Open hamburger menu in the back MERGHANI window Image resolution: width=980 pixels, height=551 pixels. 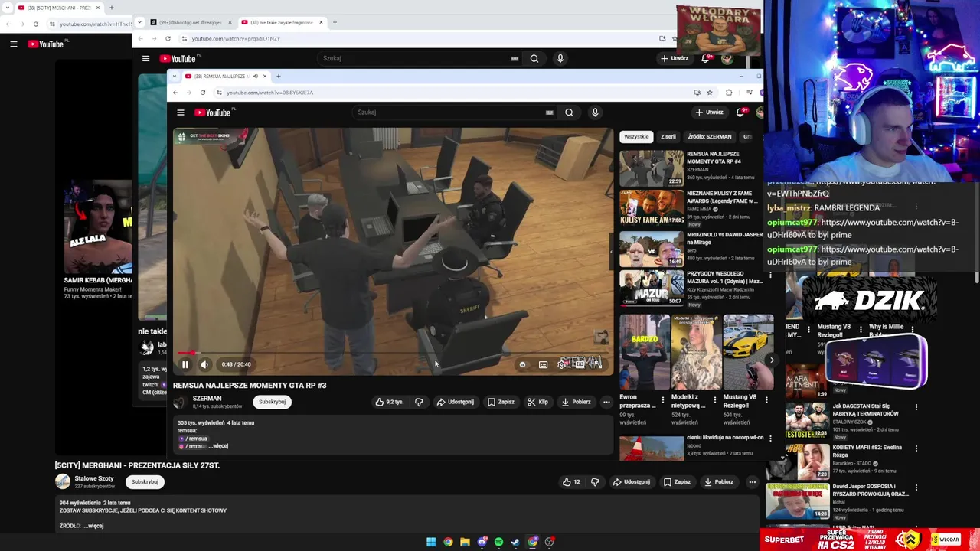13,44
